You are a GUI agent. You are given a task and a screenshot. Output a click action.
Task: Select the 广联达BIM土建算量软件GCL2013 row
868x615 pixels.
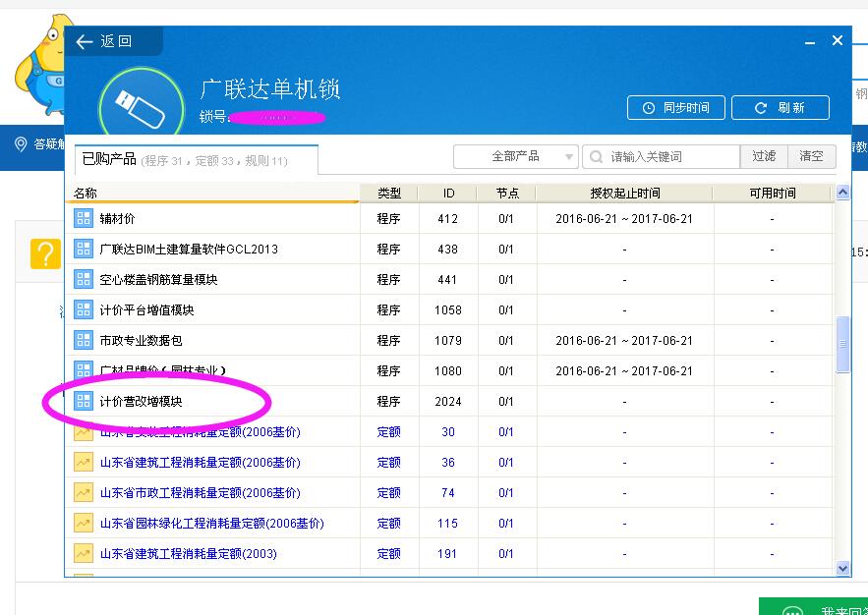(x=449, y=249)
